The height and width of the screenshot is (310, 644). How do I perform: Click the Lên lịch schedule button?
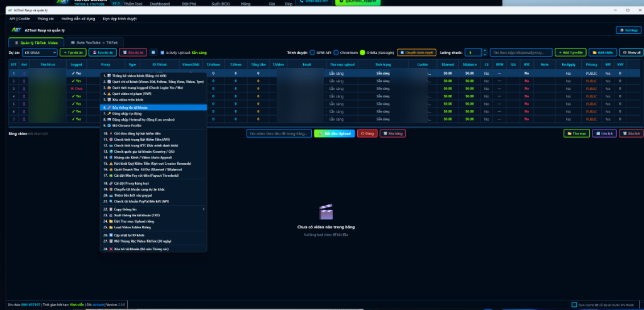(604, 133)
